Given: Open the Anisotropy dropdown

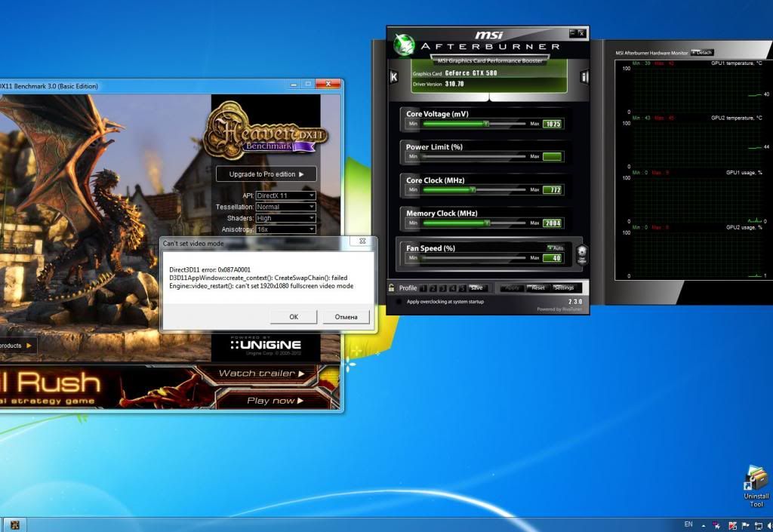Looking at the screenshot, I should click(x=285, y=229).
